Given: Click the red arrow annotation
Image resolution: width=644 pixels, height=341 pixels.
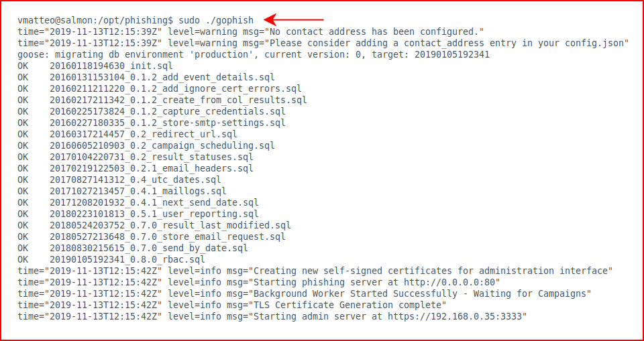Looking at the screenshot, I should pos(294,19).
